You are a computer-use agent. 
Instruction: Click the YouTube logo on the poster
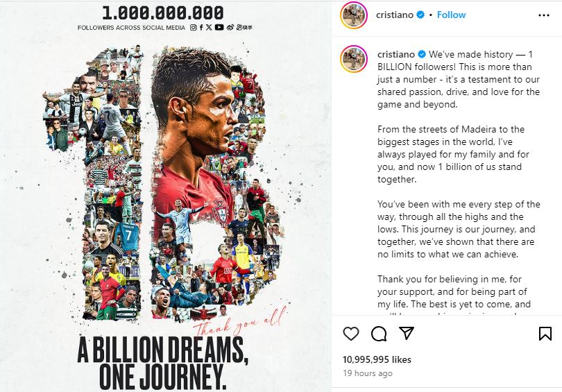[219, 27]
